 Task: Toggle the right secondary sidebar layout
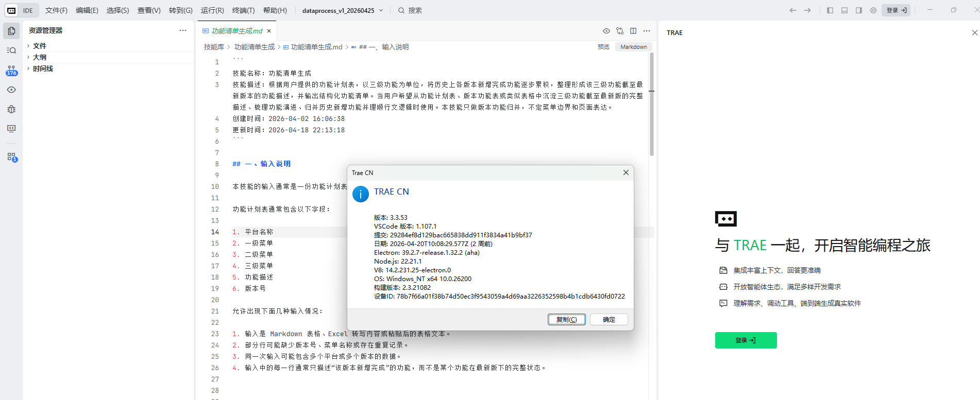(859, 10)
